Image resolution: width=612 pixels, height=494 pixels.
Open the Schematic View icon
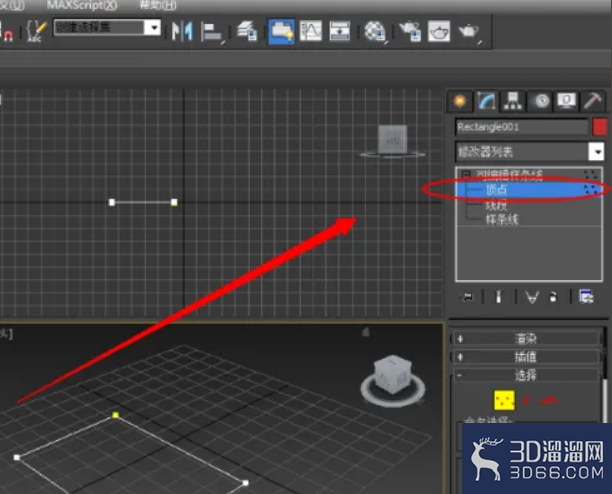[339, 31]
